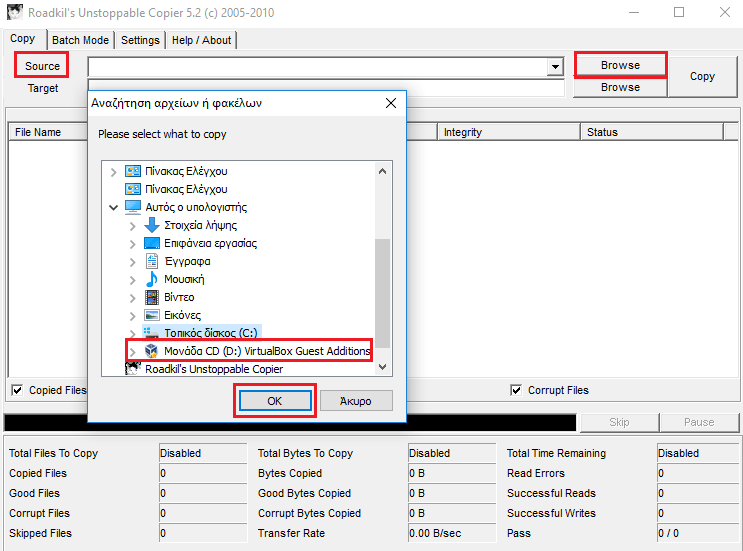Select Τοπικός δίσκος (C:) in the tree
The image size is (743, 551).
[211, 333]
